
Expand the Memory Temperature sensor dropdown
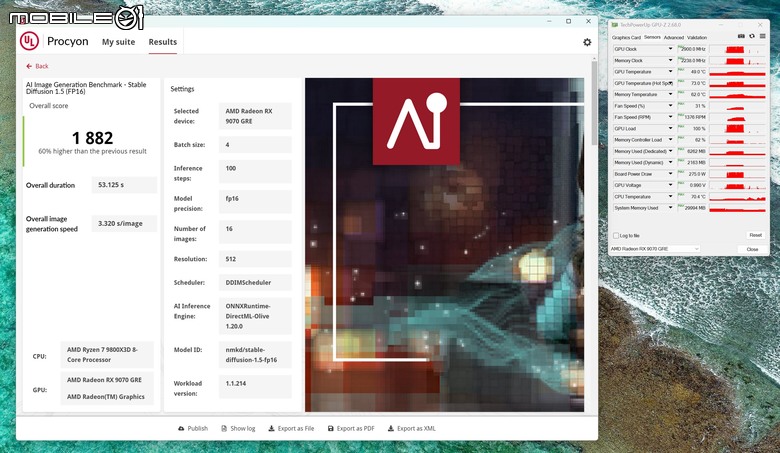671,94
